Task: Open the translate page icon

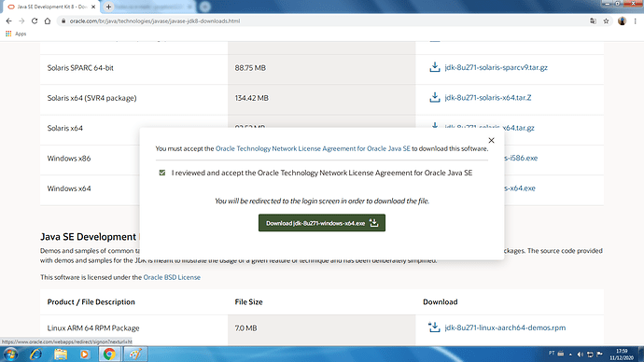Action: coord(593,21)
